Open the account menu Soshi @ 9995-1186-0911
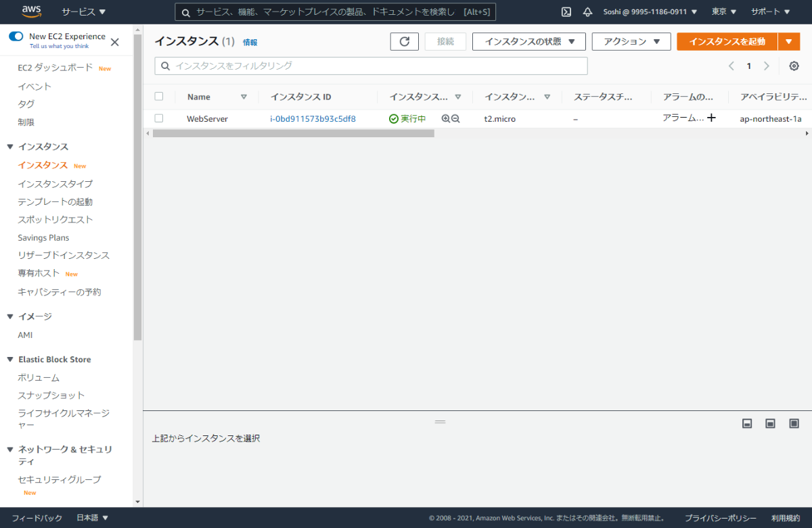The image size is (812, 528). 650,11
